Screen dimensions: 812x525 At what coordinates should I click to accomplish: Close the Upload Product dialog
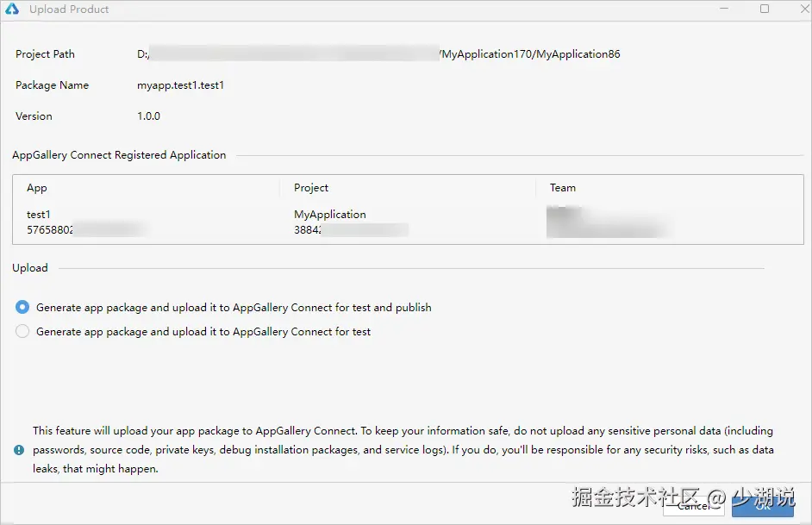pos(805,9)
